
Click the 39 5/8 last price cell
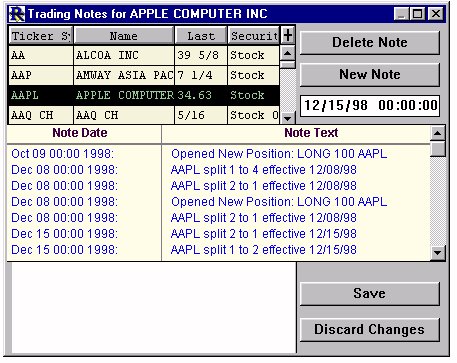pos(201,55)
